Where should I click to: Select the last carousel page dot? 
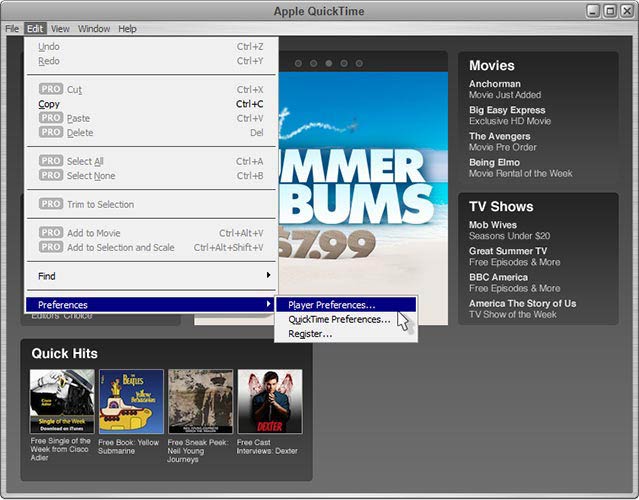(x=359, y=63)
